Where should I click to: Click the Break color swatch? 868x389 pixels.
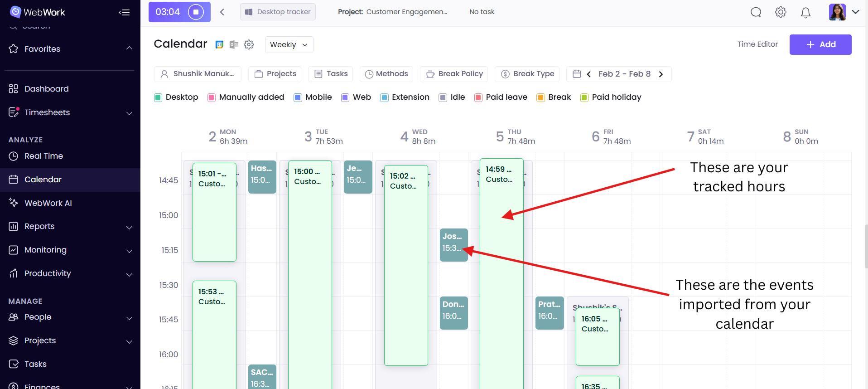[540, 97]
